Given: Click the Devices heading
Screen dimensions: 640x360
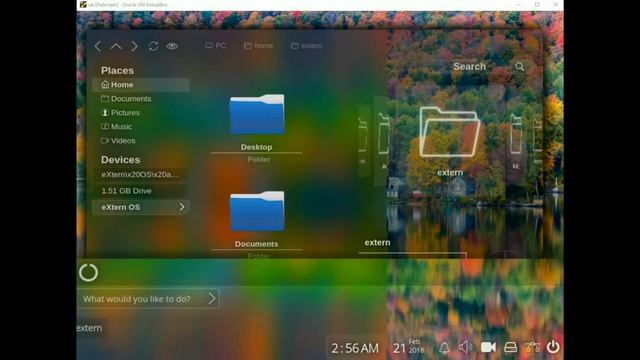Looking at the screenshot, I should tap(120, 160).
